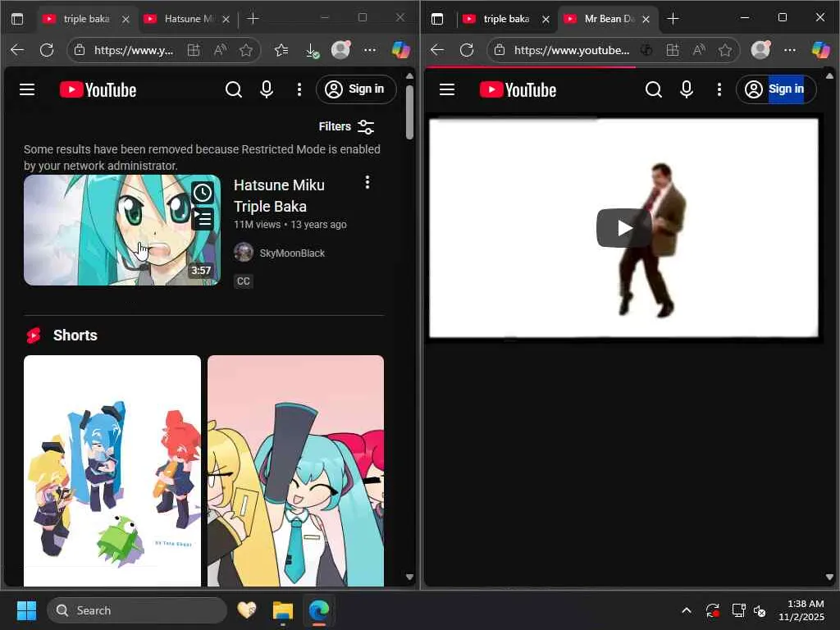Add page to favorites in right window

click(725, 50)
